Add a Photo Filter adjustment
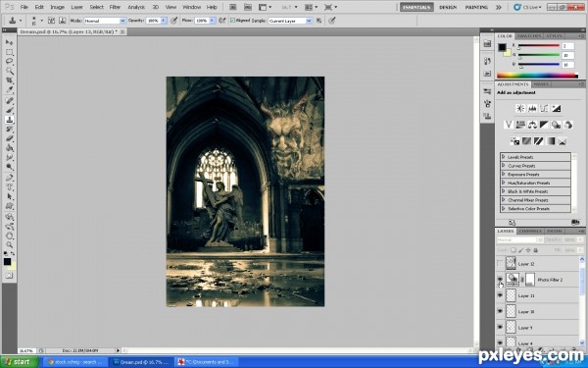 click(x=556, y=125)
